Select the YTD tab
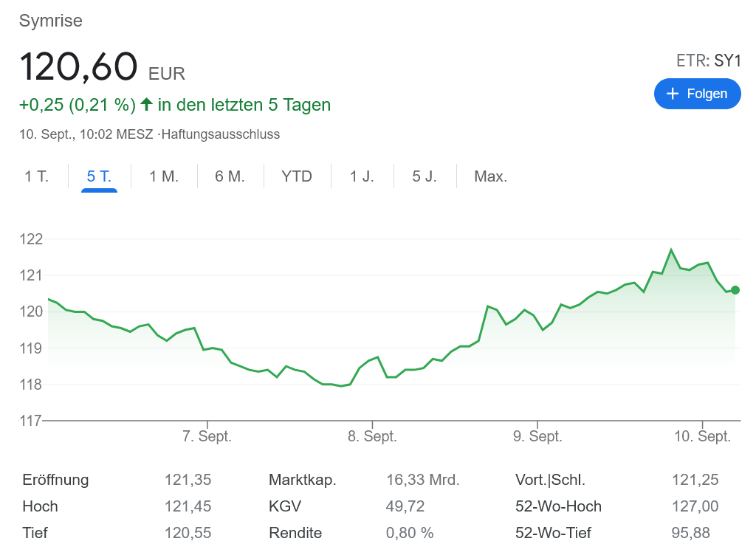 297,176
